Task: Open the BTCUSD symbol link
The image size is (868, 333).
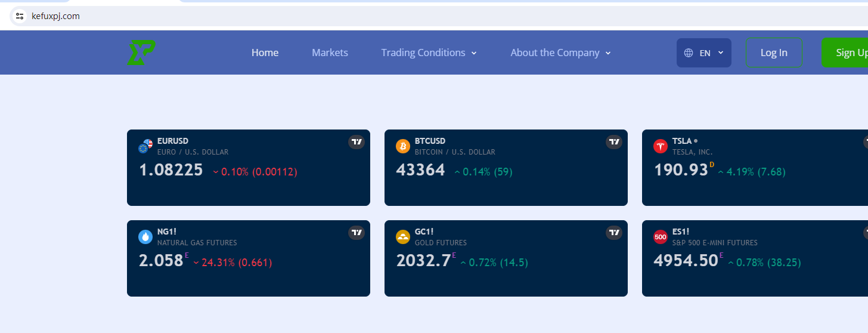Action: point(430,141)
